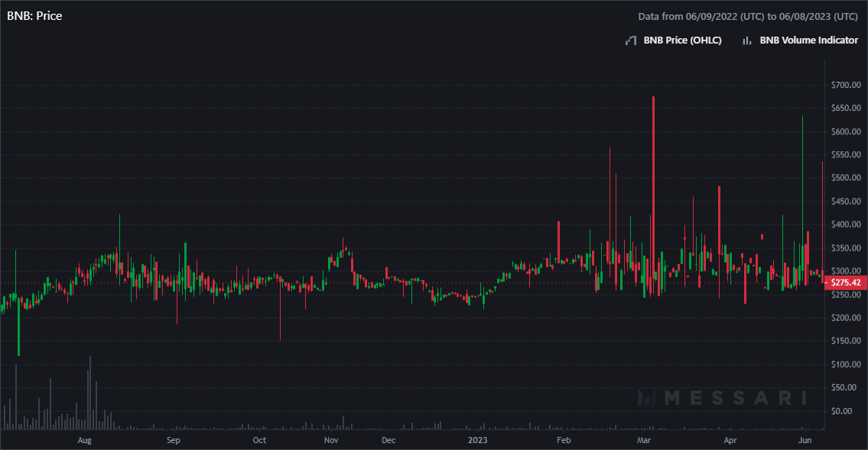Click the Feb label on time axis

pyautogui.click(x=564, y=441)
